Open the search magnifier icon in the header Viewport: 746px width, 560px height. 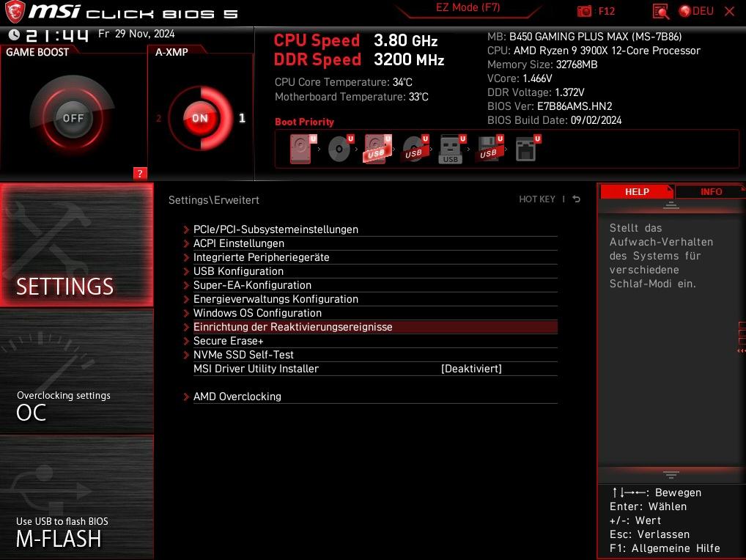(x=660, y=11)
